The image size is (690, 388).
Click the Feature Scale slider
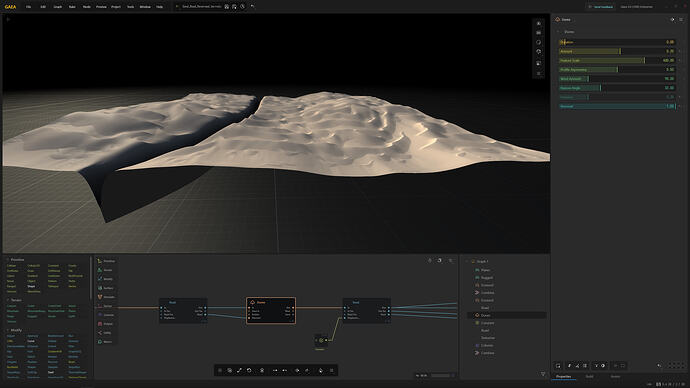pyautogui.click(x=617, y=61)
